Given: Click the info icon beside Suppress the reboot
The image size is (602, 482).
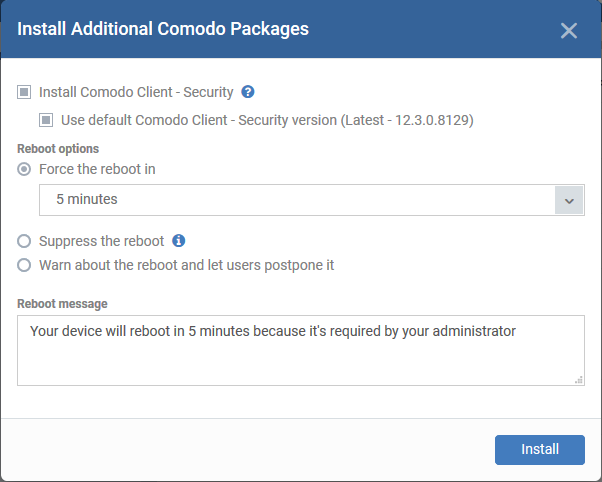Looking at the screenshot, I should [179, 241].
